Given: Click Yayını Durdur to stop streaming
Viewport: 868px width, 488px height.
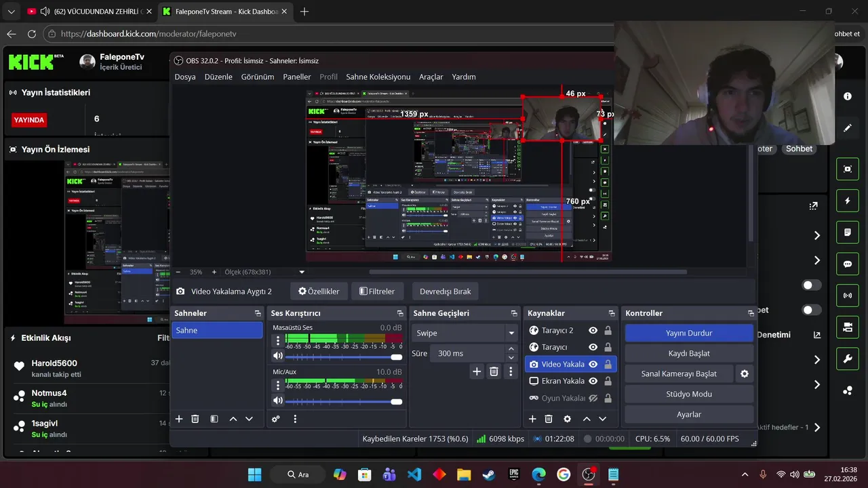Looking at the screenshot, I should pyautogui.click(x=689, y=333).
